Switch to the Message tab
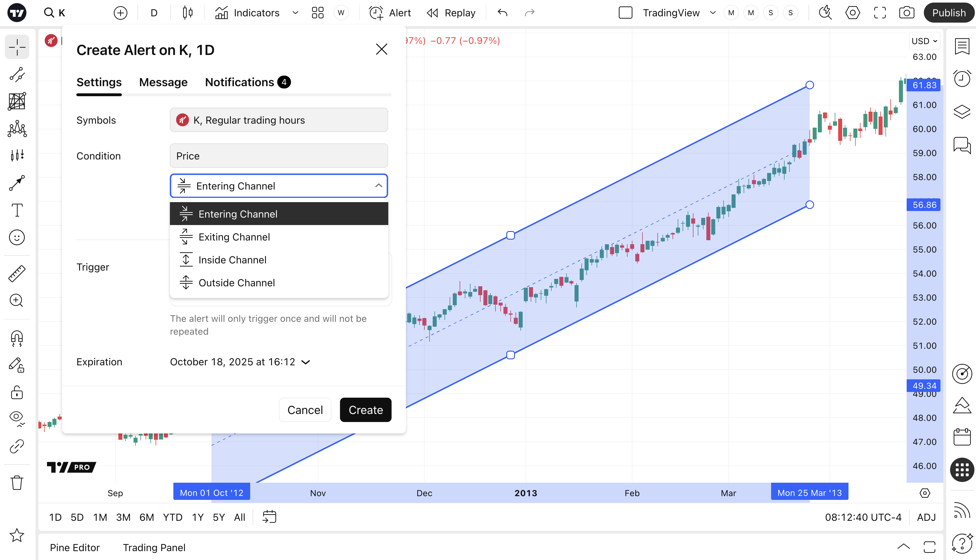Image resolution: width=976 pixels, height=560 pixels. tap(163, 82)
